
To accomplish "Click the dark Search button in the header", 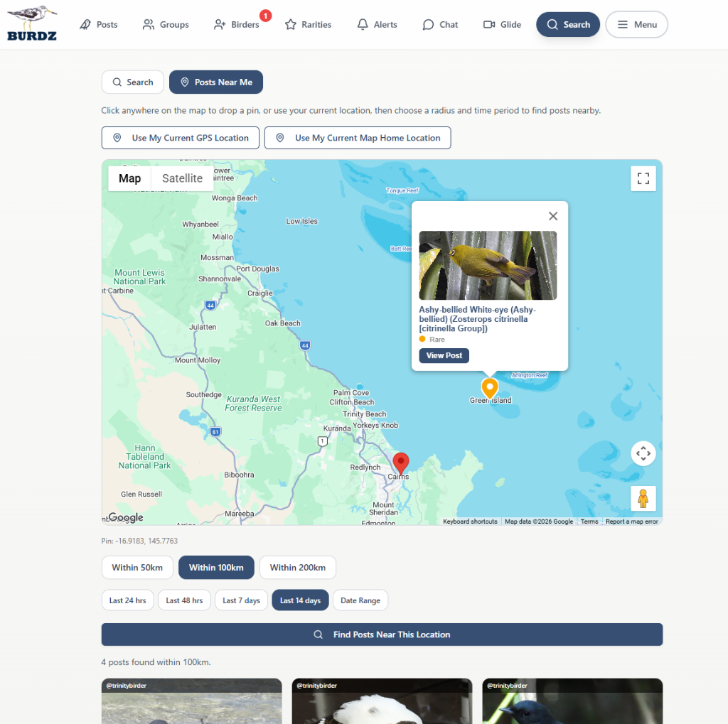I will click(568, 25).
